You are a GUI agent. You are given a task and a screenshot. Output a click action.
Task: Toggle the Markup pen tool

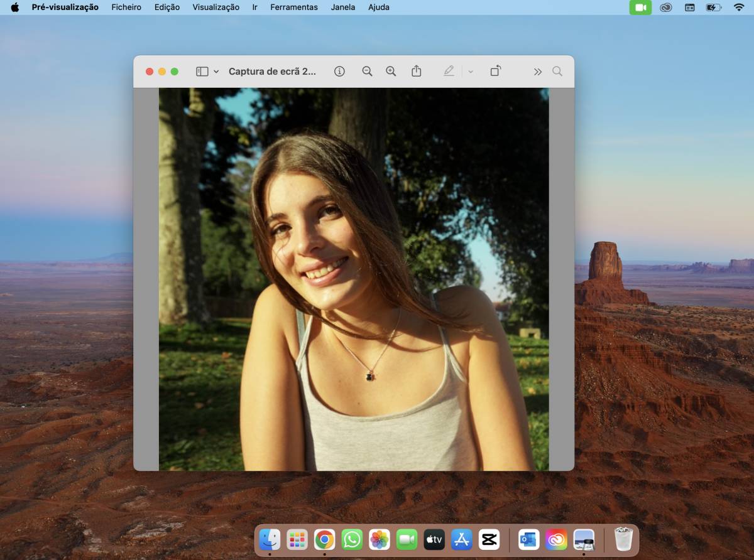[x=449, y=71]
